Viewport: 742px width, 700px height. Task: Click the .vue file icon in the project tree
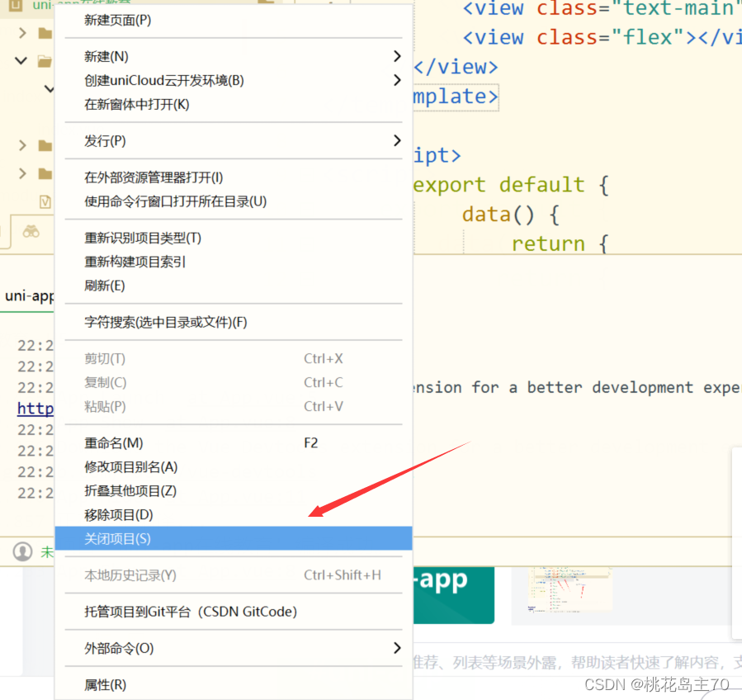coord(45,201)
